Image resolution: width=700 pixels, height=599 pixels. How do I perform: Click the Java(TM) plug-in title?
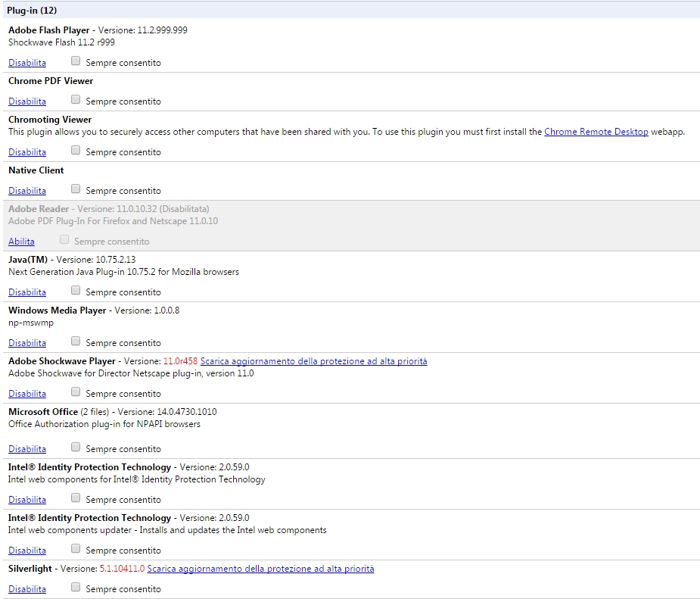click(28, 260)
